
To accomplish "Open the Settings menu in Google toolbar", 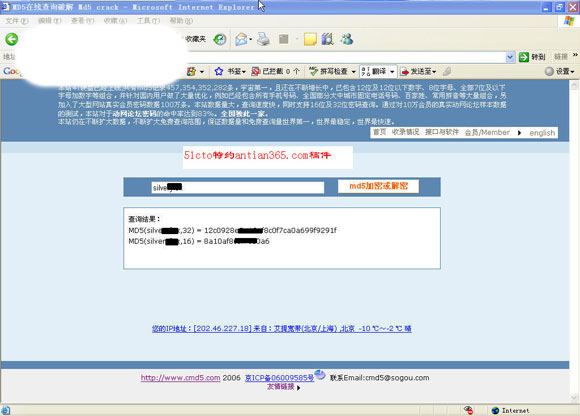I will pos(560,71).
